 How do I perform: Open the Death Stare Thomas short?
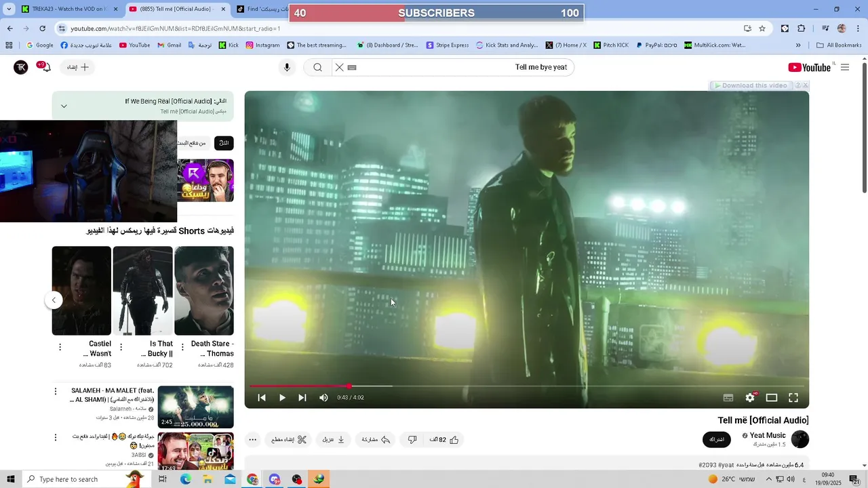click(x=204, y=291)
